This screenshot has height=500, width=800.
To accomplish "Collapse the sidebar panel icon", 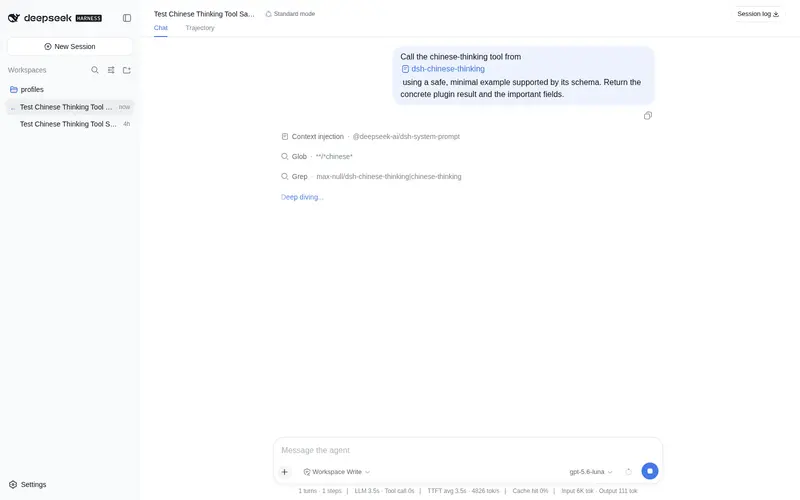I will pos(127,18).
